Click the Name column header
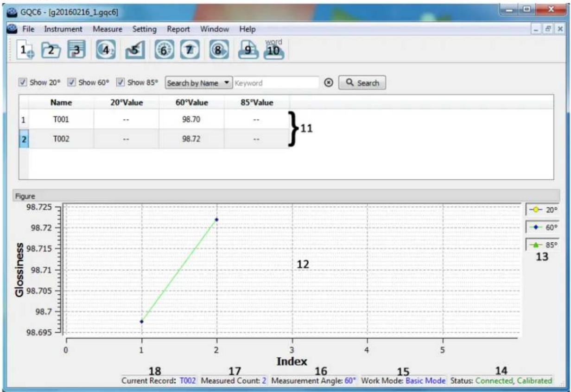571x392 pixels. click(61, 102)
